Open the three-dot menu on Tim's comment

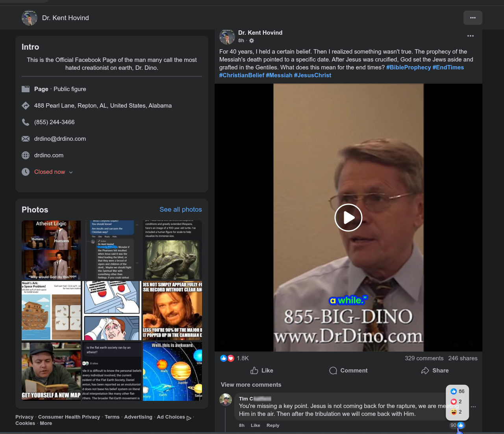(473, 407)
